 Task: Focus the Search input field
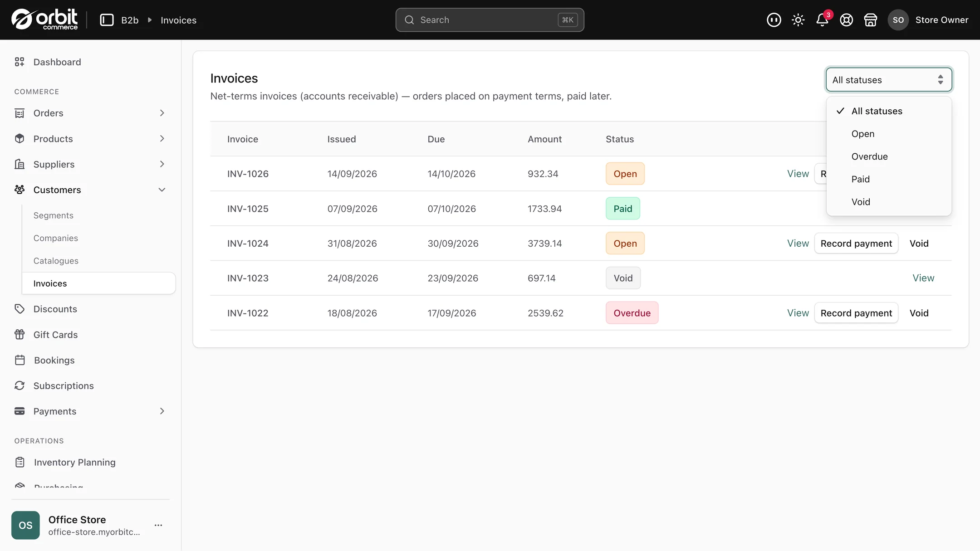click(x=490, y=20)
